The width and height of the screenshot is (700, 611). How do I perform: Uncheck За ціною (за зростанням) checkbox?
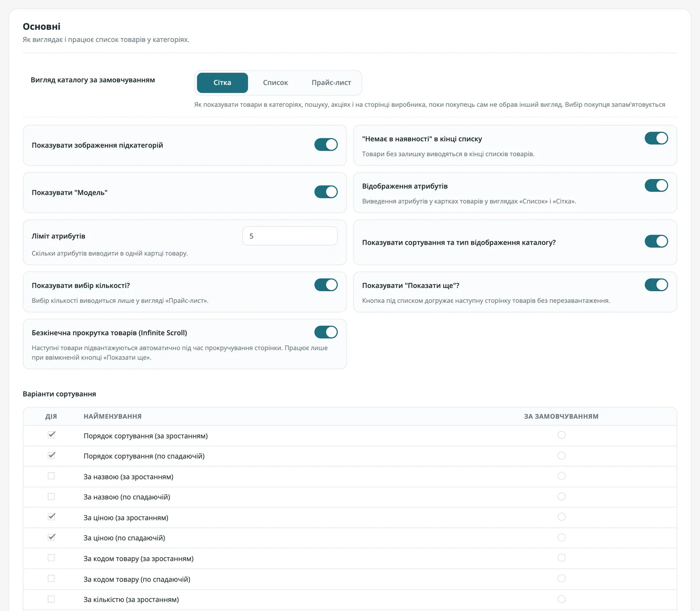click(x=51, y=517)
